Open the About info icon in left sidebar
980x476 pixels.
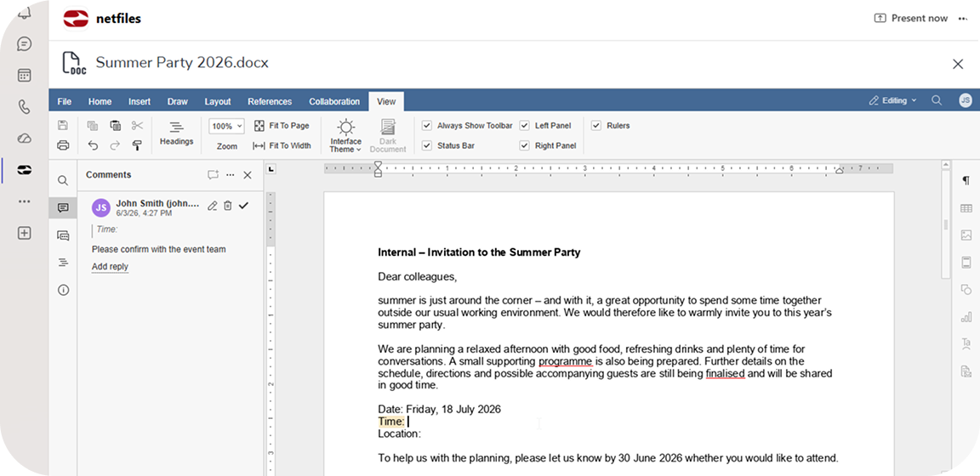(x=62, y=290)
